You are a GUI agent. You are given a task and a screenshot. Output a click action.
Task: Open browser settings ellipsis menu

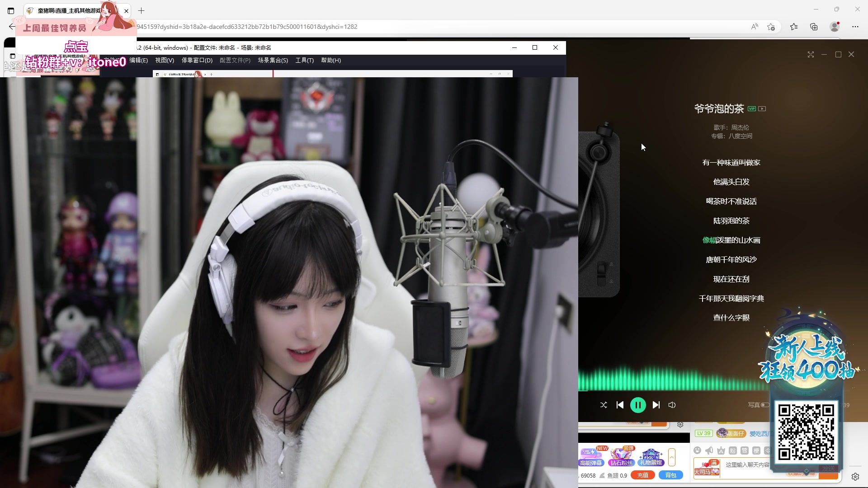855,27
